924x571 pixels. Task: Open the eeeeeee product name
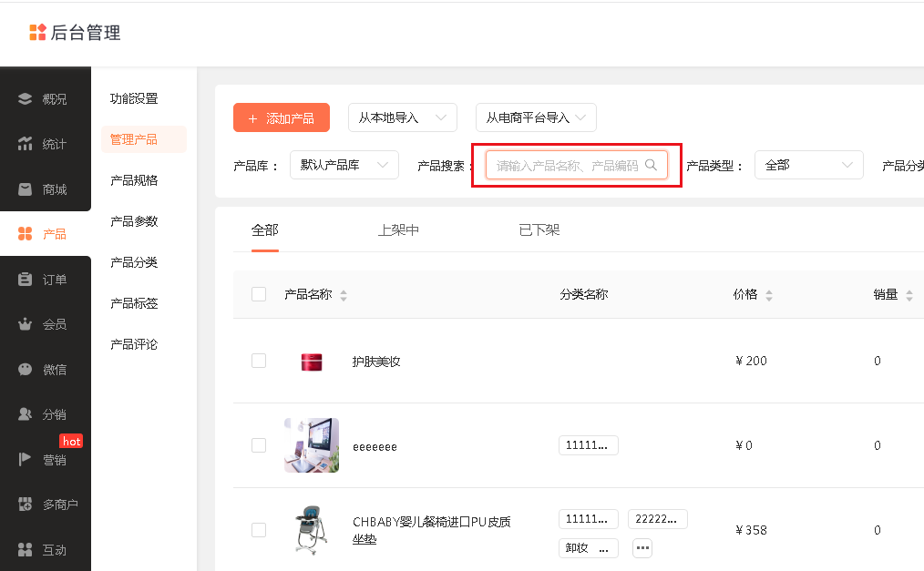(x=375, y=447)
